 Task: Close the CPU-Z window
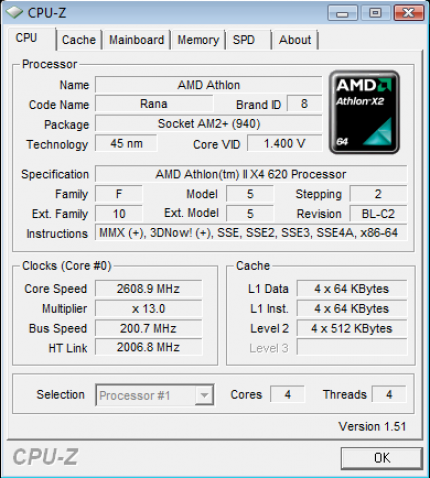[x=409, y=13]
